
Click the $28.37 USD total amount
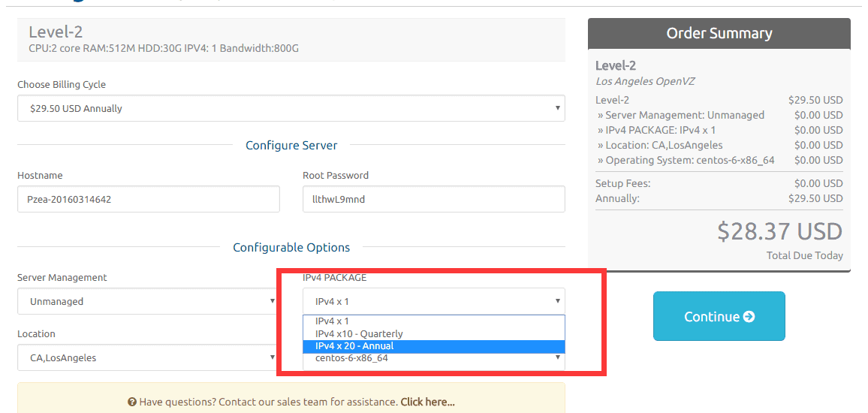(779, 231)
